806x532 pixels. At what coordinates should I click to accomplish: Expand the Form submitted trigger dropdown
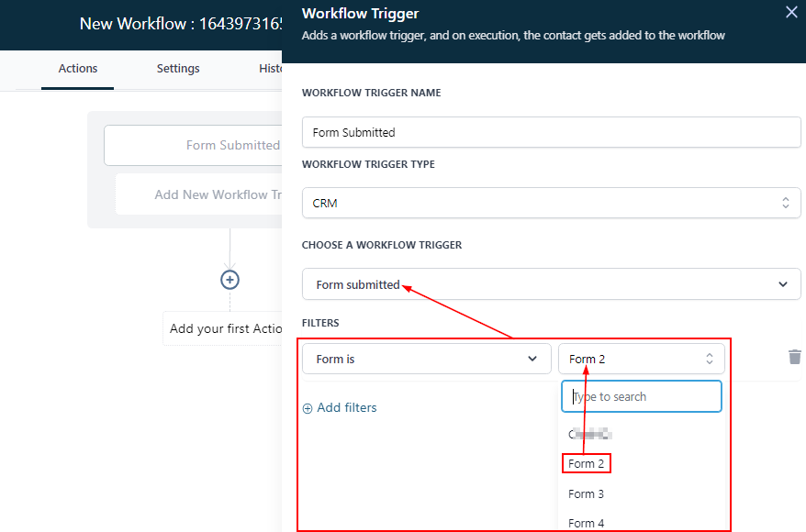(551, 284)
